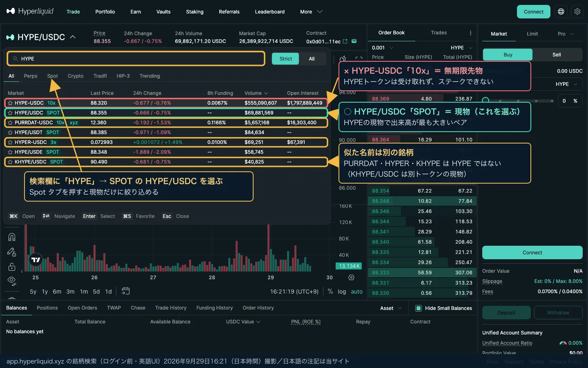Select the Buy side toggle
Image resolution: width=588 pixels, height=368 pixels.
pos(508,55)
